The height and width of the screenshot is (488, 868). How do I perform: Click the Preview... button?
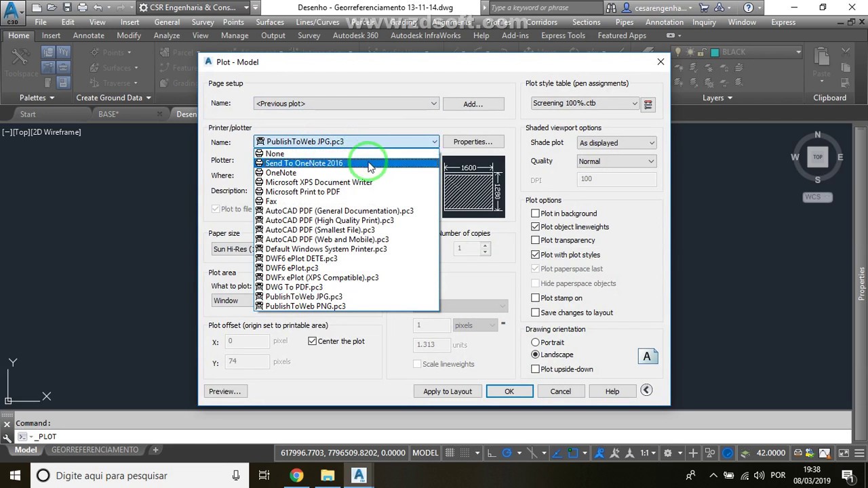(x=224, y=391)
